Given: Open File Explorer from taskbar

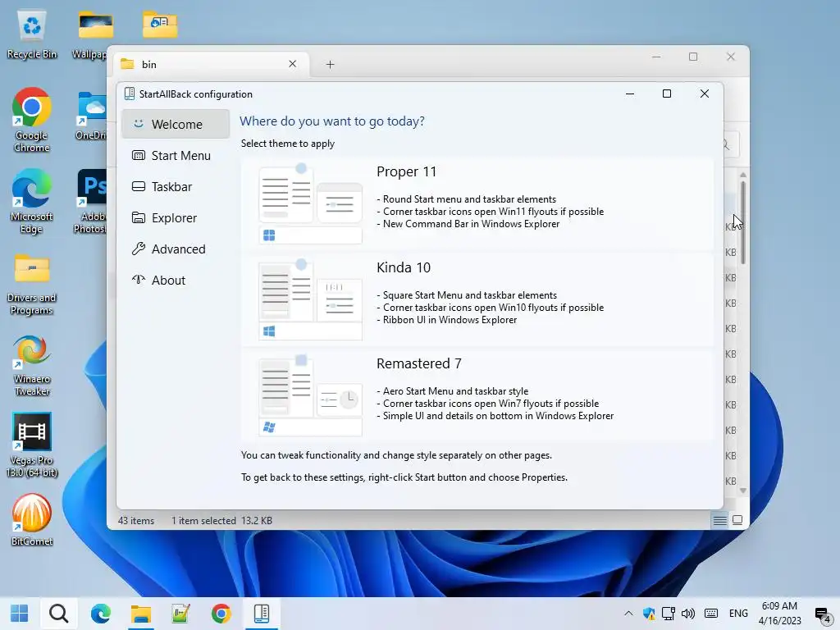Looking at the screenshot, I should click(x=141, y=614).
